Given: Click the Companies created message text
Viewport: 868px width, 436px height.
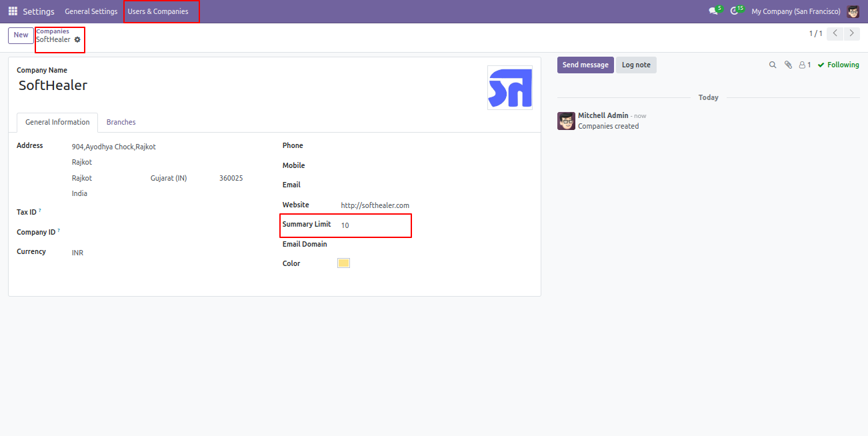Looking at the screenshot, I should [608, 126].
